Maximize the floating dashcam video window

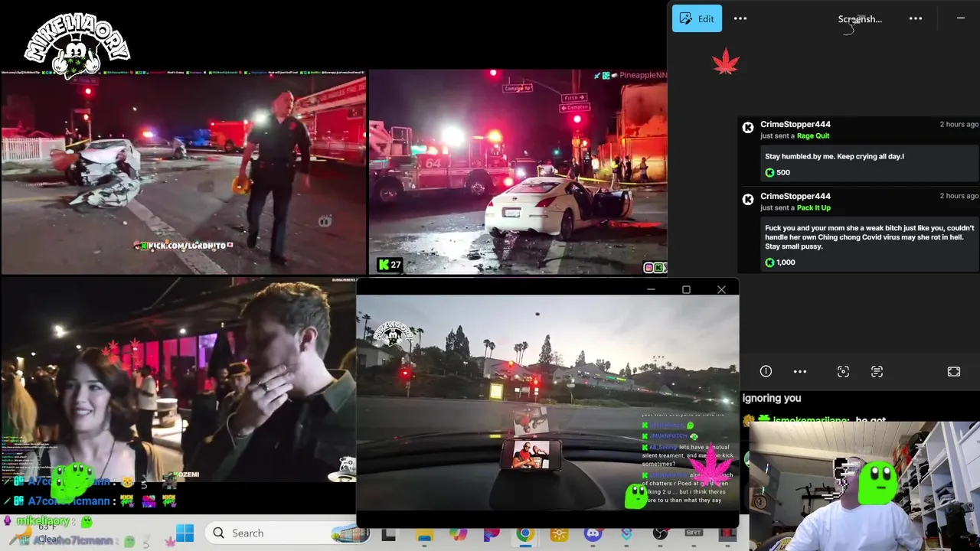coord(686,289)
